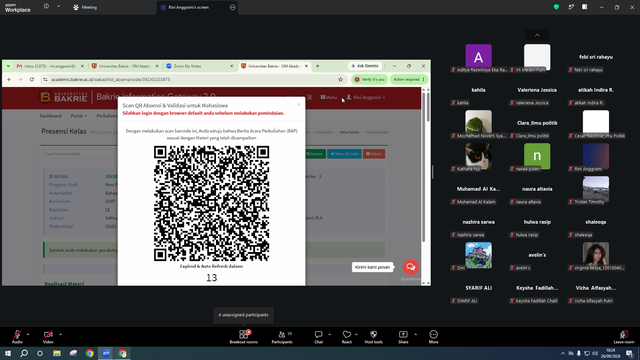Open Breakout rooms panel

244,337
